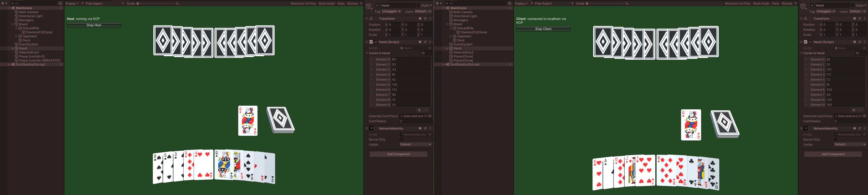Disable Hand (Script) component in client inspector

pyautogui.click(x=810, y=42)
